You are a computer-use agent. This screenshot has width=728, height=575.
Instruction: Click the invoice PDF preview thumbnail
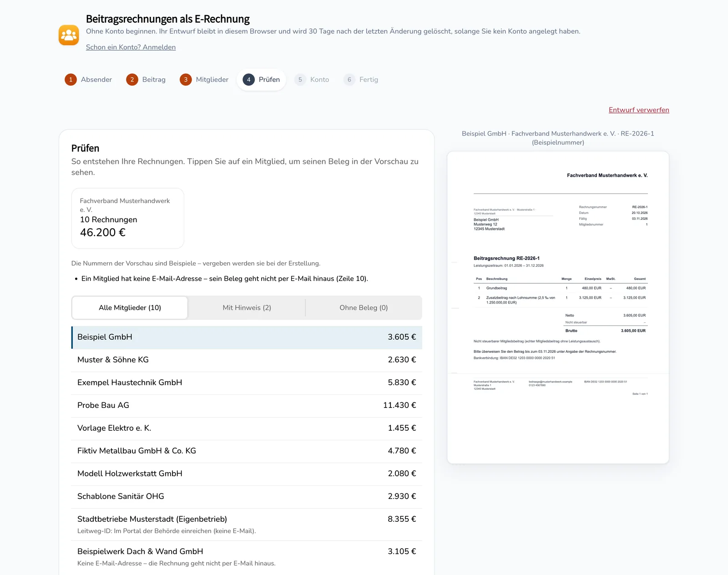coord(558,307)
